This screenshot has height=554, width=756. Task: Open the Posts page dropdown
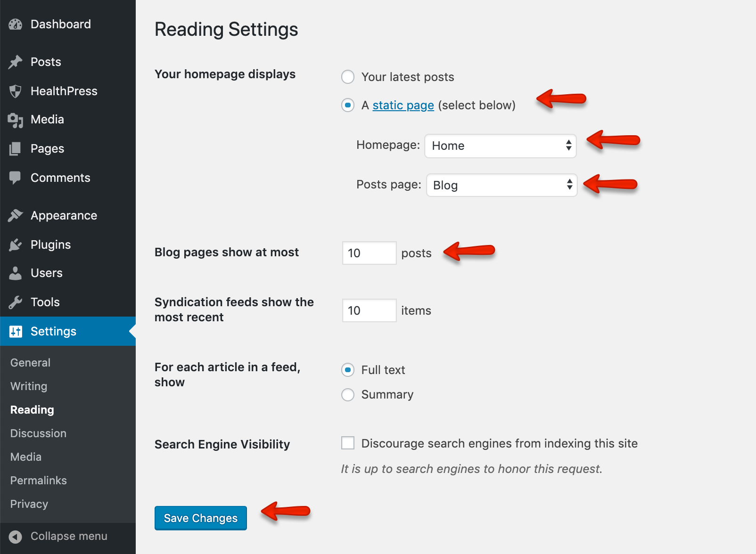(x=501, y=185)
